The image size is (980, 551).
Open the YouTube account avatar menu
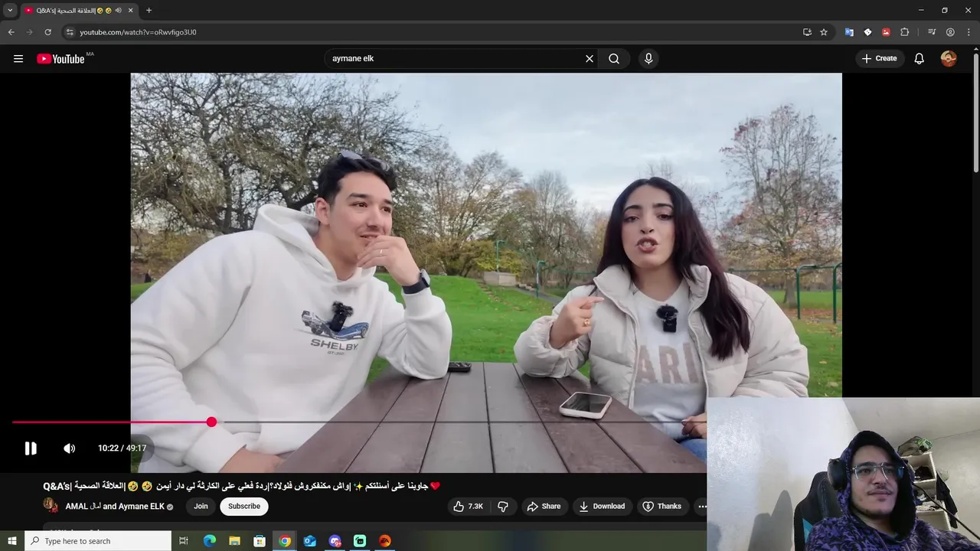[x=949, y=59]
